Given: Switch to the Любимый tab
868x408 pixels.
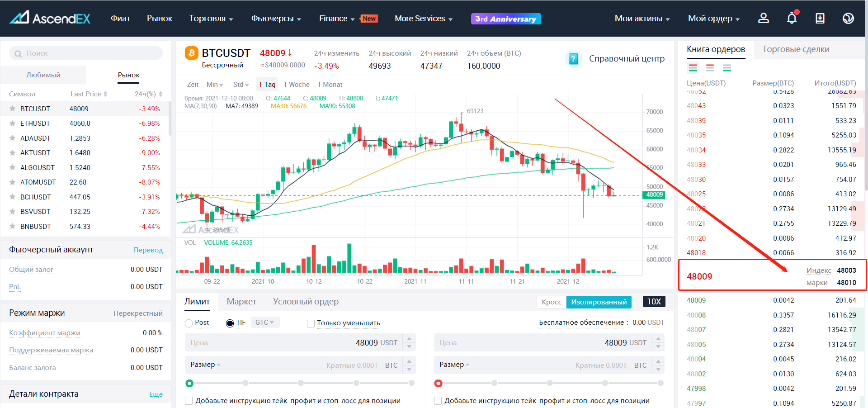Looking at the screenshot, I should 43,75.
